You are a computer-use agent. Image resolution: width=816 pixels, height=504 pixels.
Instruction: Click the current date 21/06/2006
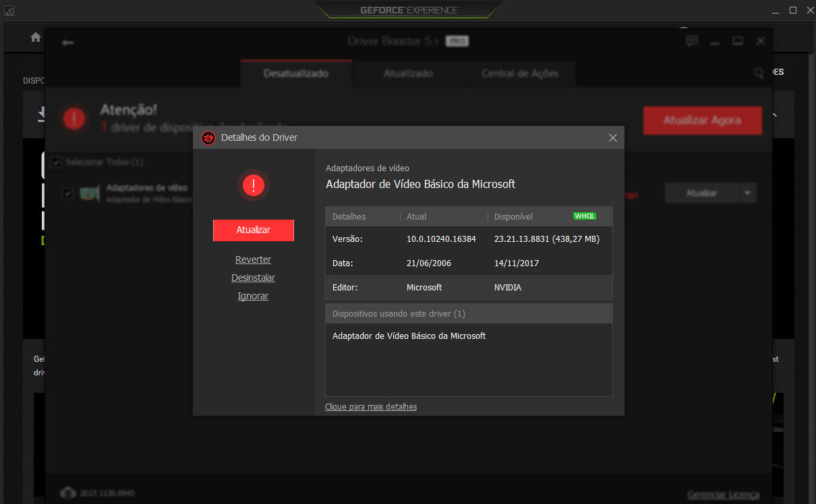point(429,263)
